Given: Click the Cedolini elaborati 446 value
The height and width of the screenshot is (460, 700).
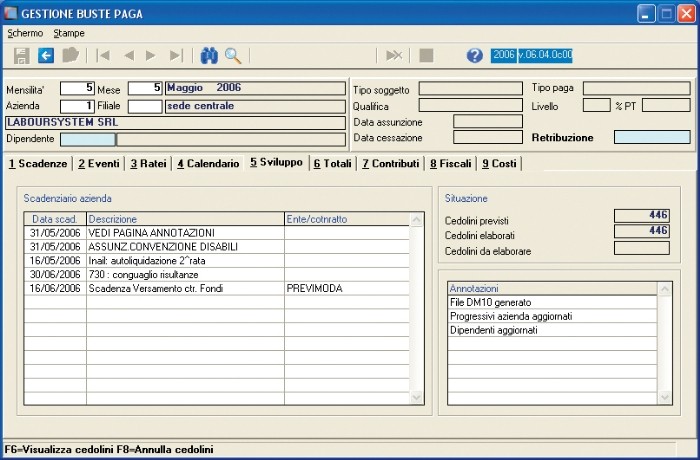Looking at the screenshot, I should (x=642, y=231).
